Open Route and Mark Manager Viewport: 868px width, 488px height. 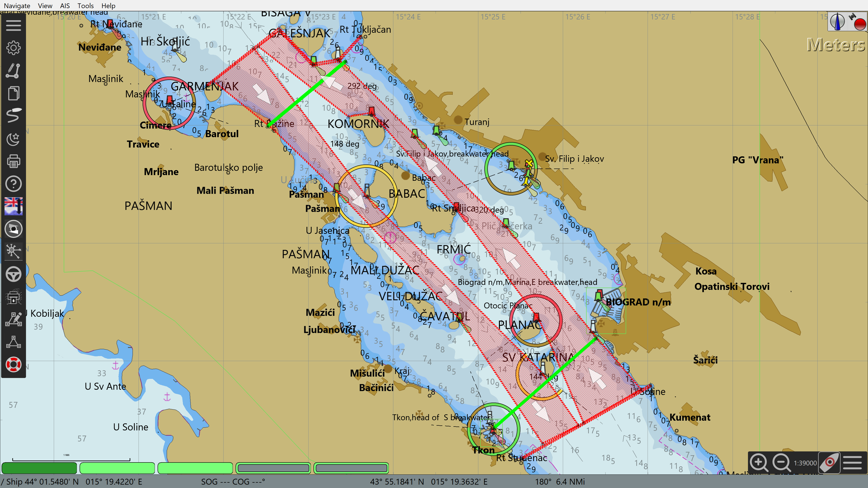pyautogui.click(x=14, y=93)
